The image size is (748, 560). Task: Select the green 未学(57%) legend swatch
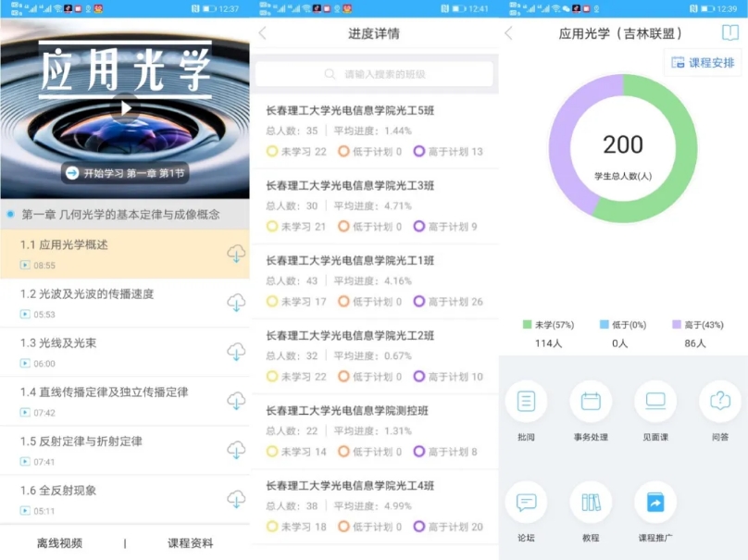(528, 325)
